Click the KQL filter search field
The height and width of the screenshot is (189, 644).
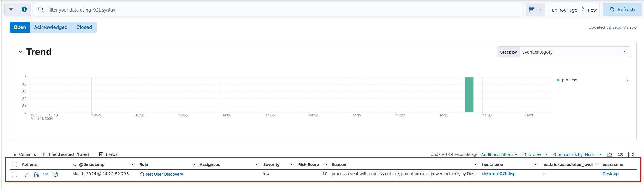click(278, 10)
